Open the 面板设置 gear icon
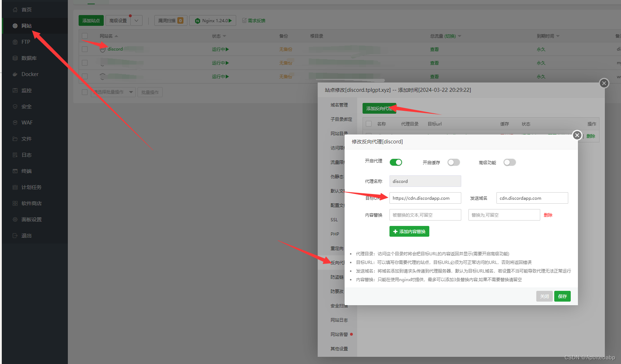 pyautogui.click(x=15, y=219)
